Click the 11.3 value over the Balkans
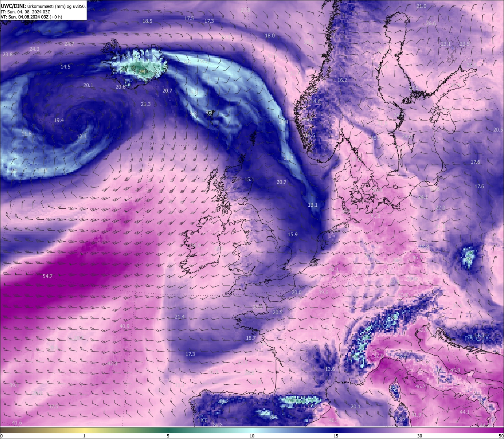The image size is (504, 439). click(x=479, y=335)
